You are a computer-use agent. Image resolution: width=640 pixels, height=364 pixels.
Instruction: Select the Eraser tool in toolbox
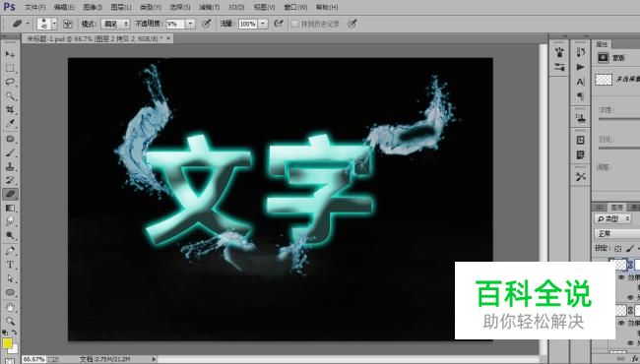10,194
